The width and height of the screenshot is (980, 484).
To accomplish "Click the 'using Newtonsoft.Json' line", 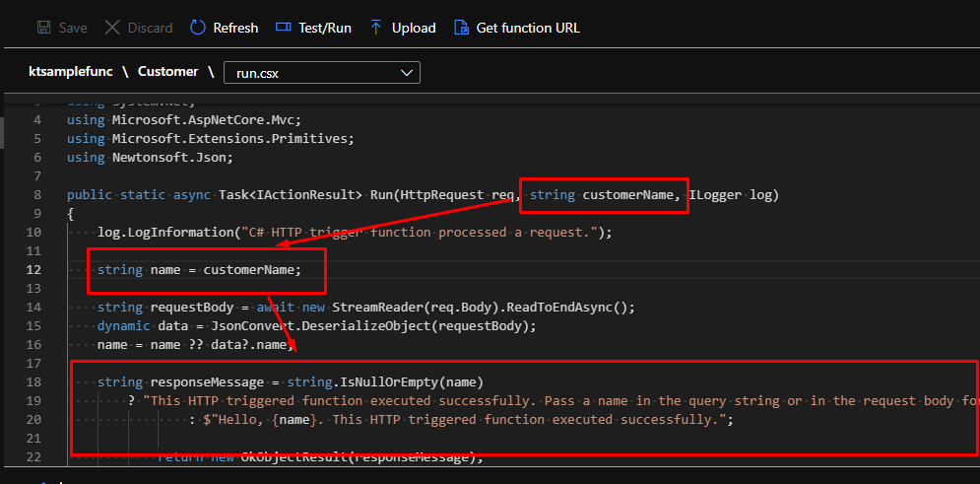I will pyautogui.click(x=150, y=158).
